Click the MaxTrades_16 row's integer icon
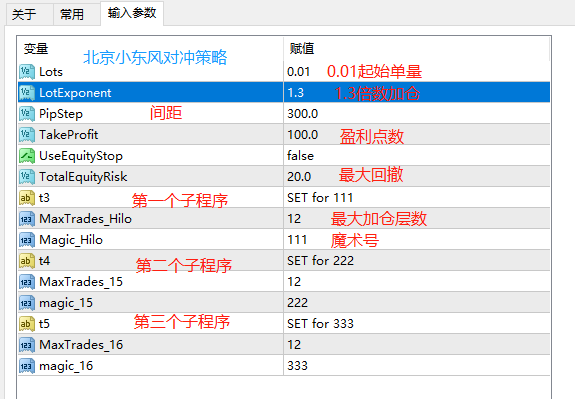 27,345
